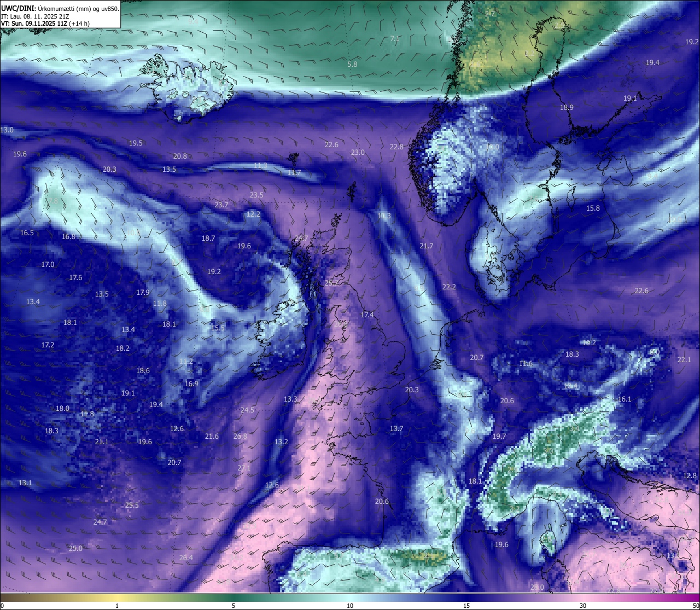Select the 11.6 value label
700x610 pixels.
tap(526, 363)
